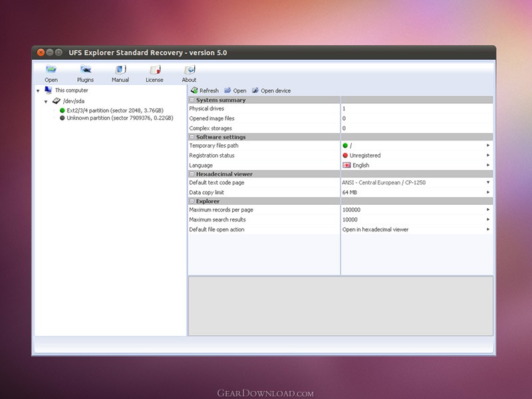Click the Complex storages label
532x399 pixels.
point(210,128)
